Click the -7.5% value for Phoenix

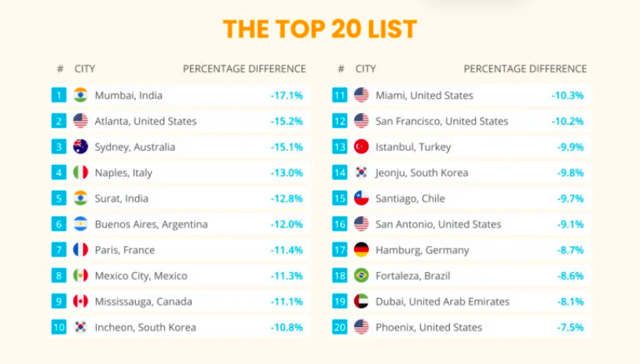[569, 327]
